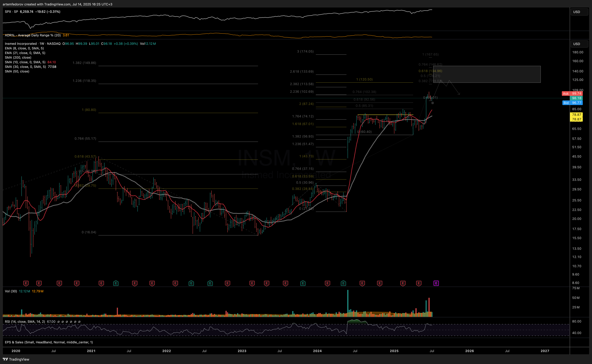Click the magenta upcoming earnings E marker
Screen dimensions: 592x364
[x=436, y=283]
